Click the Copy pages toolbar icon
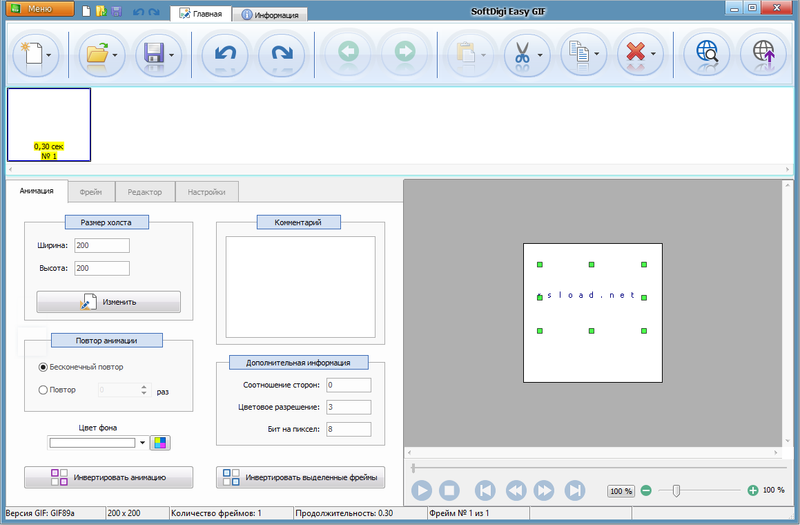 coord(579,53)
